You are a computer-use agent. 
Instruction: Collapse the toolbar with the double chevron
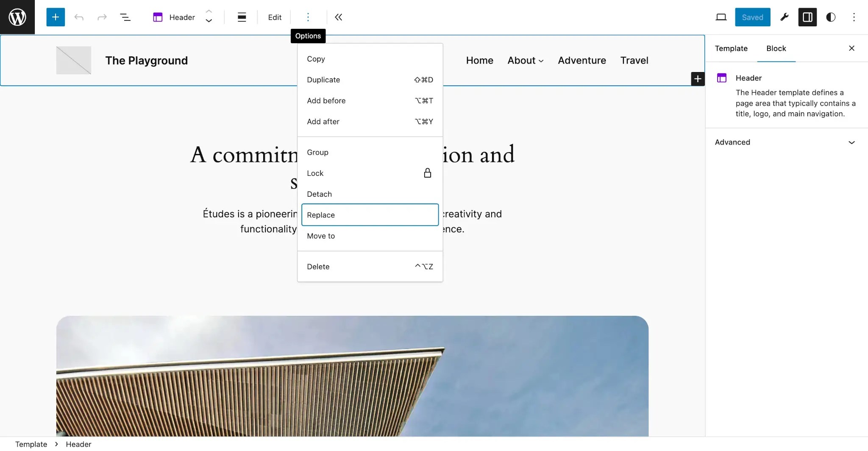pos(338,17)
